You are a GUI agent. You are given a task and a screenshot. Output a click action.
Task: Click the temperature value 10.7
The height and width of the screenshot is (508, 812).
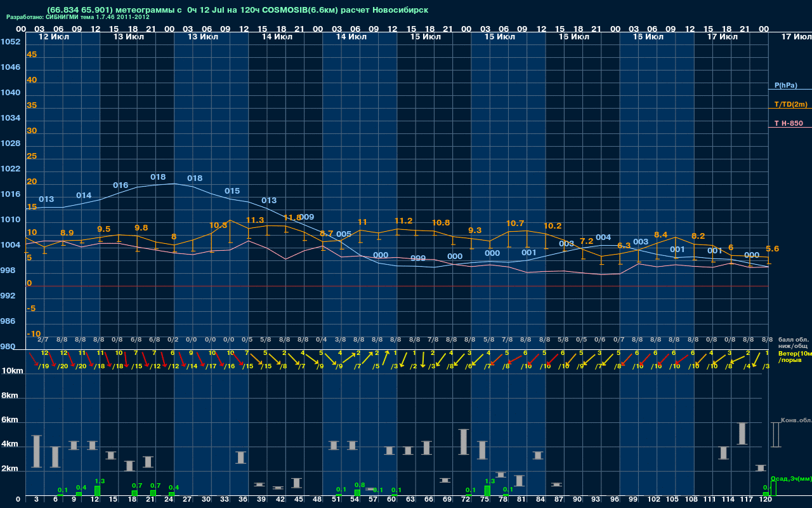click(x=515, y=224)
